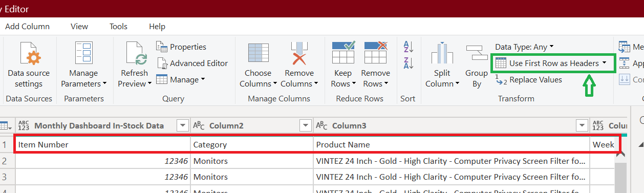Click the 'Item Number' cell
This screenshot has width=644, height=193.
(102, 145)
